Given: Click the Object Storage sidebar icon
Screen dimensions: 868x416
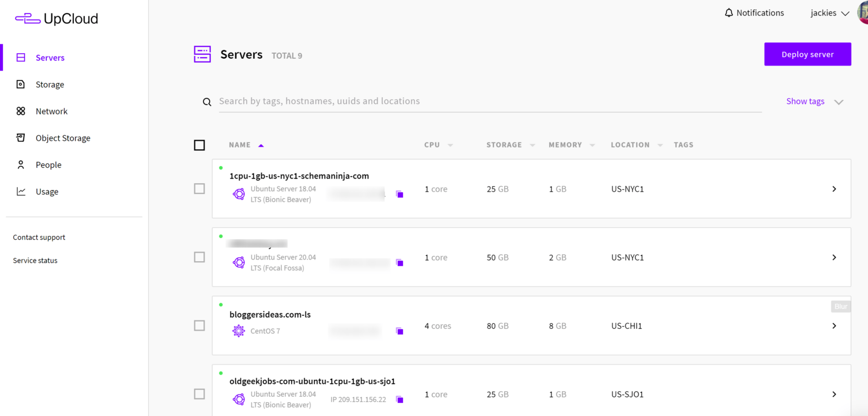Looking at the screenshot, I should pyautogui.click(x=21, y=138).
